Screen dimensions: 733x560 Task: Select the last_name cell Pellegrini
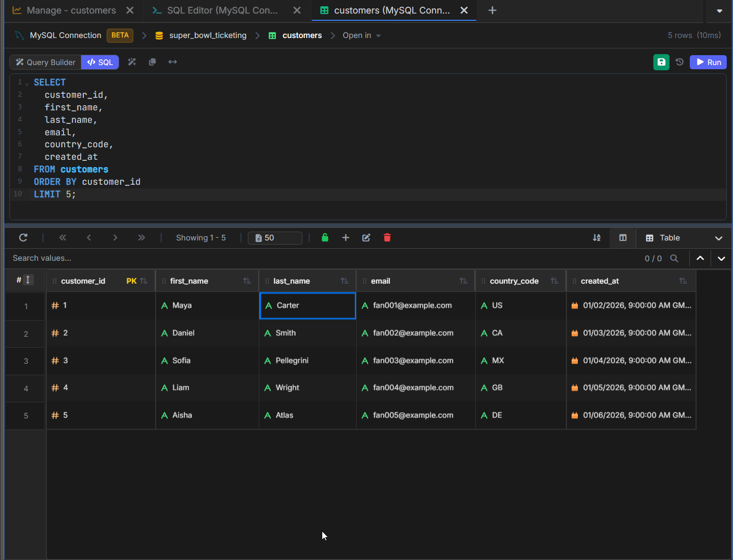[x=308, y=361]
